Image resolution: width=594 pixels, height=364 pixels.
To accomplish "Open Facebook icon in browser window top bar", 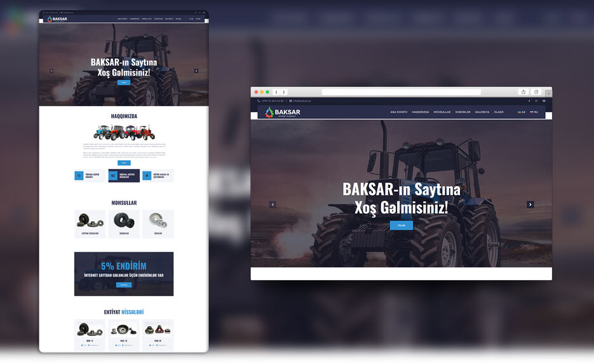I will point(529,101).
